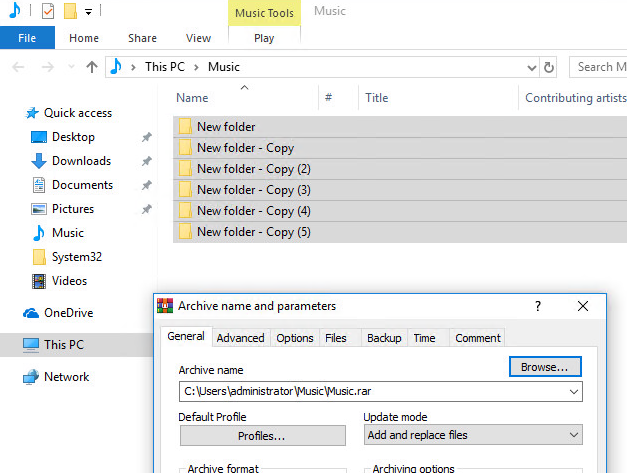Go back with the back arrow
This screenshot has width=627, height=473.
(x=18, y=67)
